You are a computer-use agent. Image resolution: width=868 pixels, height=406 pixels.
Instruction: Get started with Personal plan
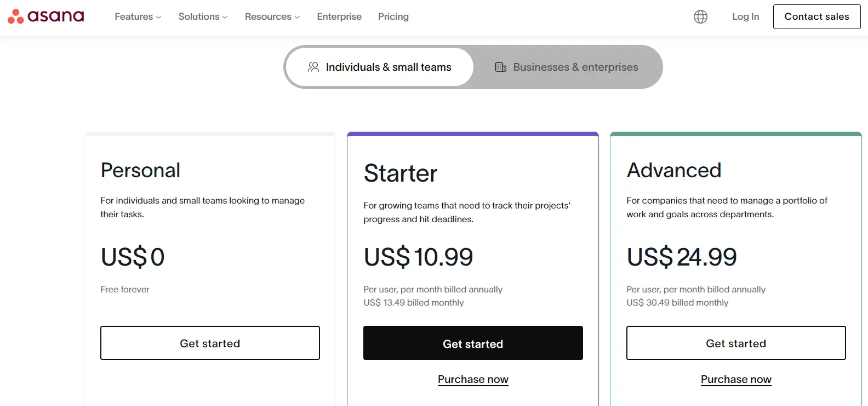210,343
